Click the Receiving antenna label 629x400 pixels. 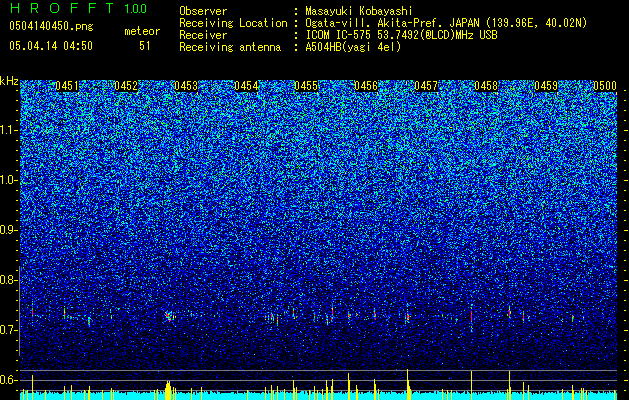pyautogui.click(x=230, y=47)
